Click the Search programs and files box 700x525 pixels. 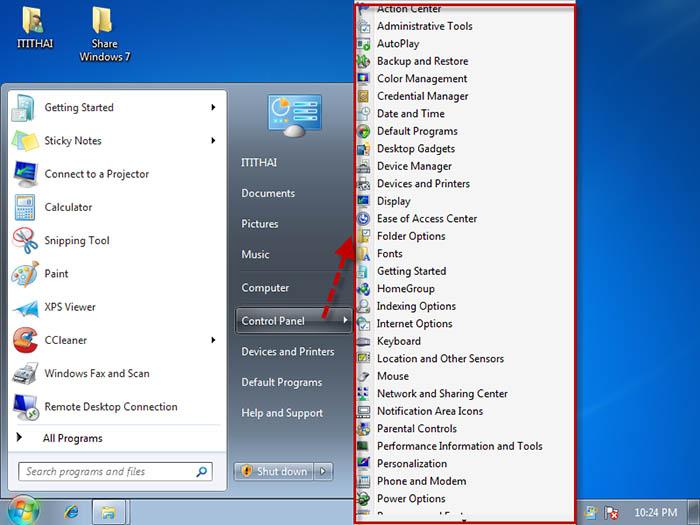[x=108, y=471]
